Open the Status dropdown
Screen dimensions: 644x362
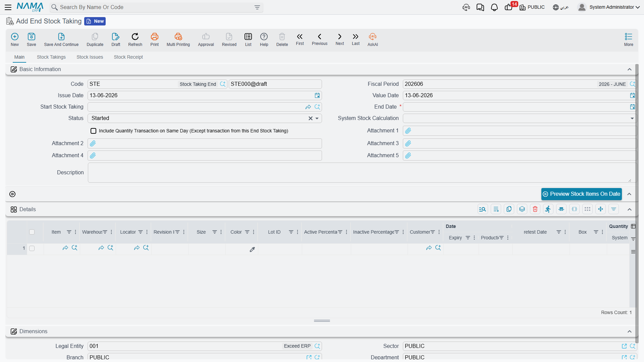(x=317, y=118)
